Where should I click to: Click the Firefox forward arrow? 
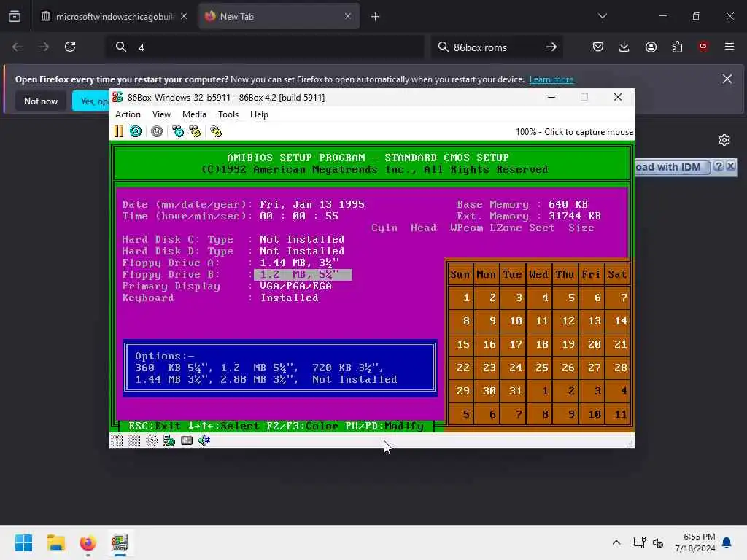pyautogui.click(x=44, y=47)
